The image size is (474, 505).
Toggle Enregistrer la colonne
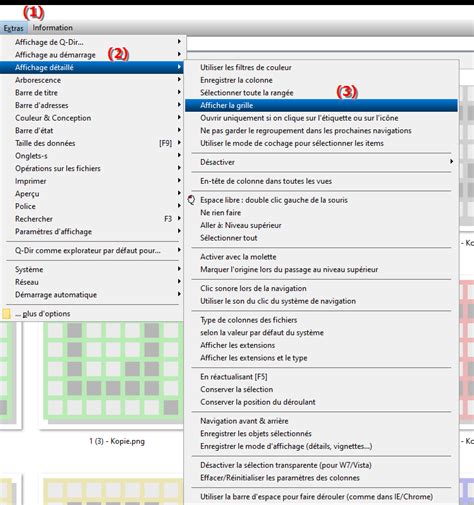[322, 80]
